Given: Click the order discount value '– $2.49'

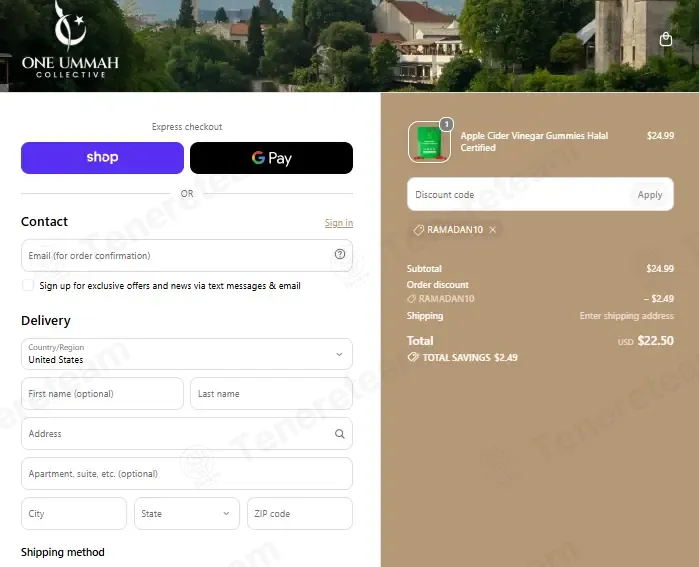Looking at the screenshot, I should coord(659,299).
